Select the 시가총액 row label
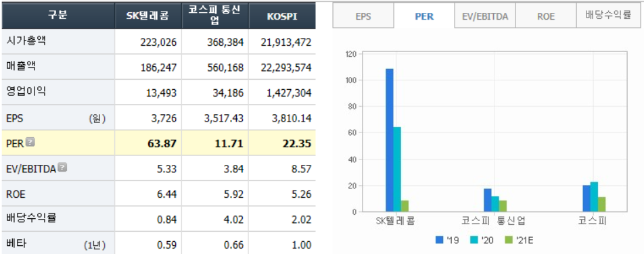Screen dimensions: 644x254 26,41
